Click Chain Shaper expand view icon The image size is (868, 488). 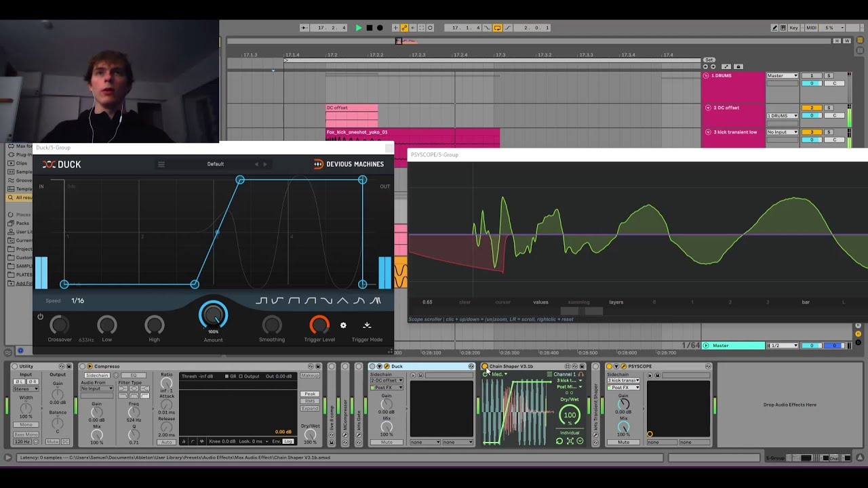[x=570, y=441]
